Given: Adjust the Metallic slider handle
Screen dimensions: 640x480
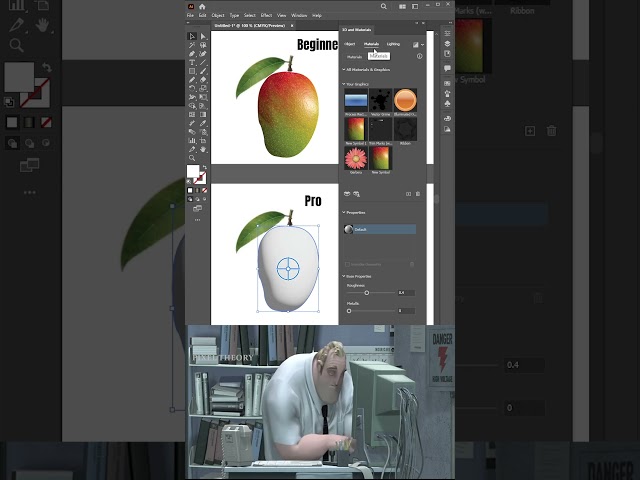Looking at the screenshot, I should pos(349,311).
